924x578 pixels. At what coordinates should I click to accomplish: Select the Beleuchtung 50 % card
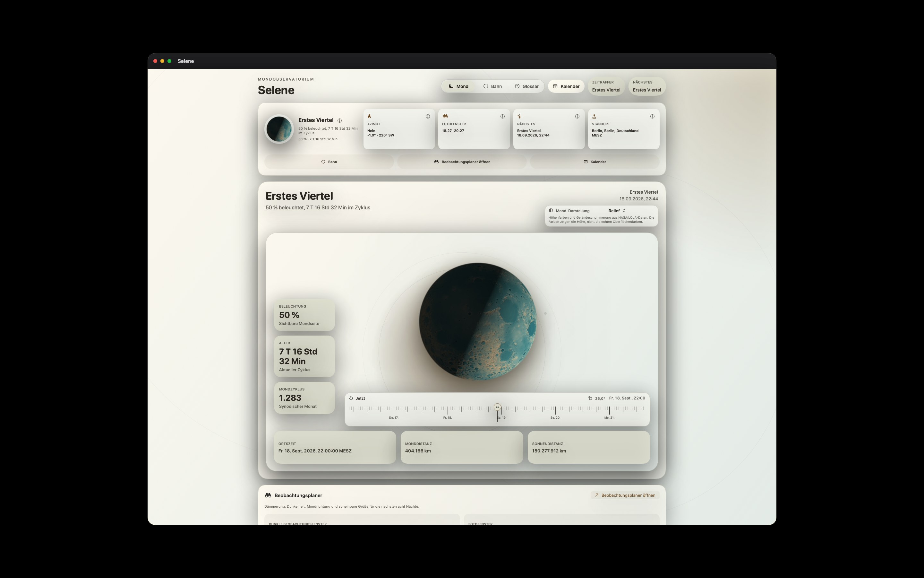pyautogui.click(x=304, y=315)
